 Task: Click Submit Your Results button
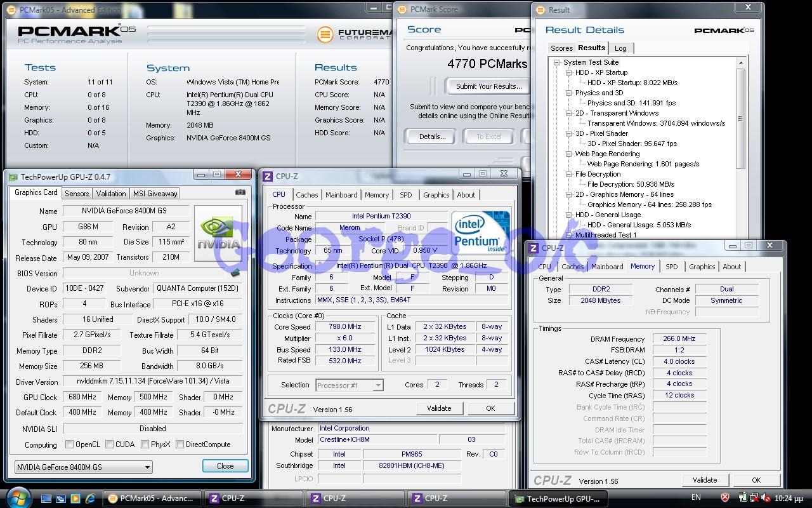488,86
